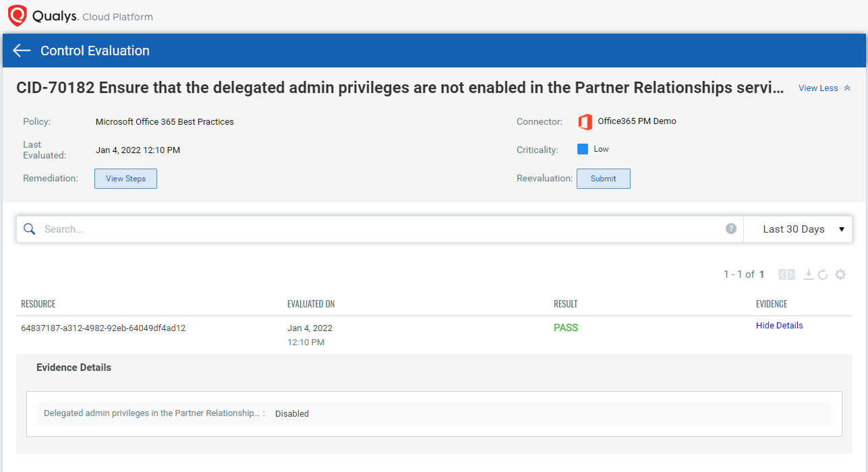868x472 pixels.
Task: Click Hide Details in the Evidence column
Action: (779, 326)
